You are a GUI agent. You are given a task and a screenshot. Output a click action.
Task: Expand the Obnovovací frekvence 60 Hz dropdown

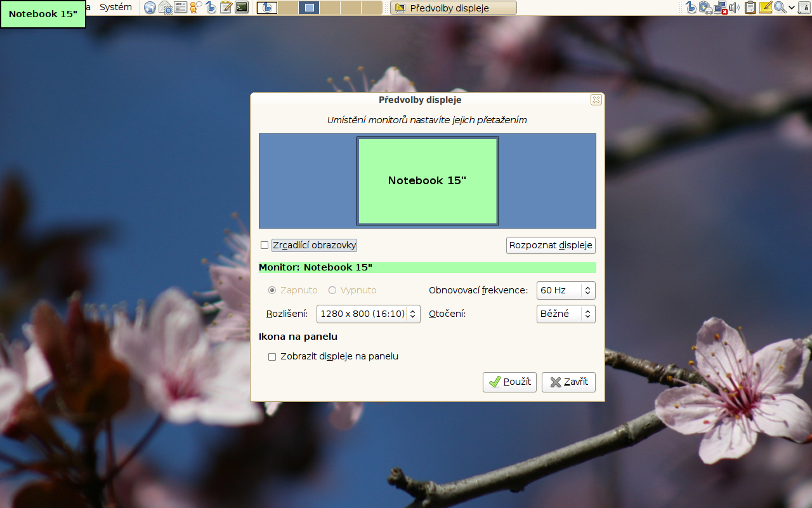click(x=565, y=290)
